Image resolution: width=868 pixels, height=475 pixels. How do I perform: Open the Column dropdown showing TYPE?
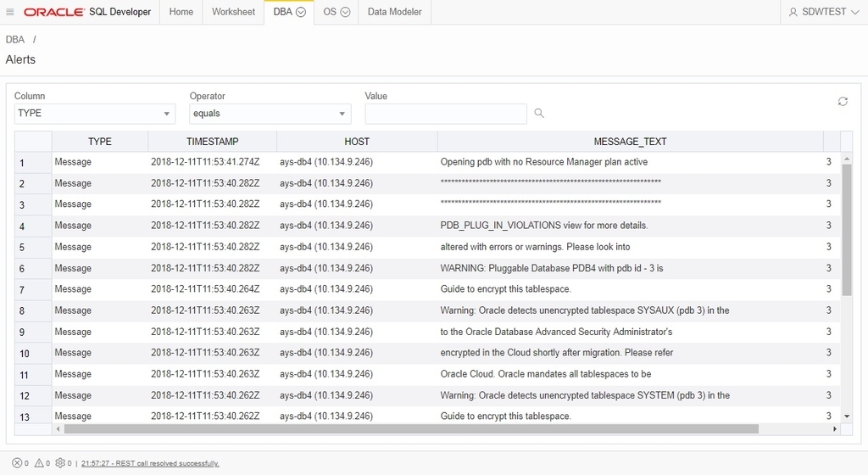95,114
